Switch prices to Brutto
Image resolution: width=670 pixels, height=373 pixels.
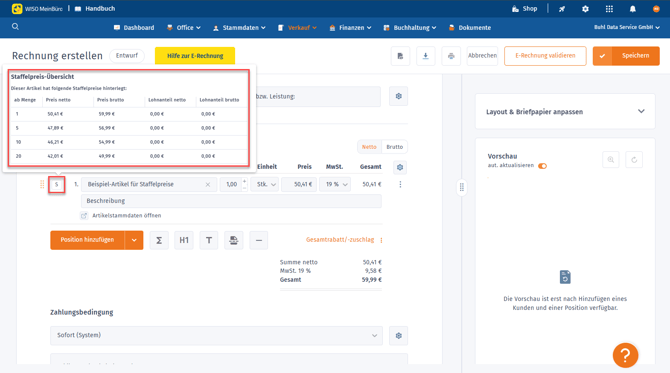click(394, 147)
